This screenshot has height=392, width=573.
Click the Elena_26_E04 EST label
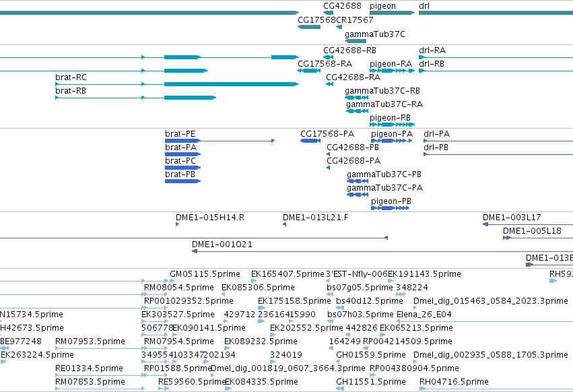point(424,315)
